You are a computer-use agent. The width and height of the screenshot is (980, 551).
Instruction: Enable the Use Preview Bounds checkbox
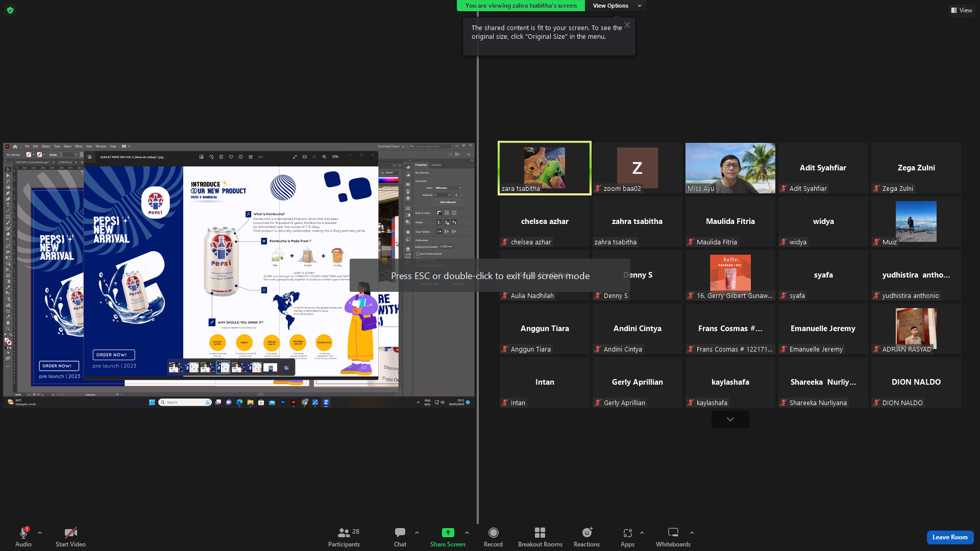point(418,254)
